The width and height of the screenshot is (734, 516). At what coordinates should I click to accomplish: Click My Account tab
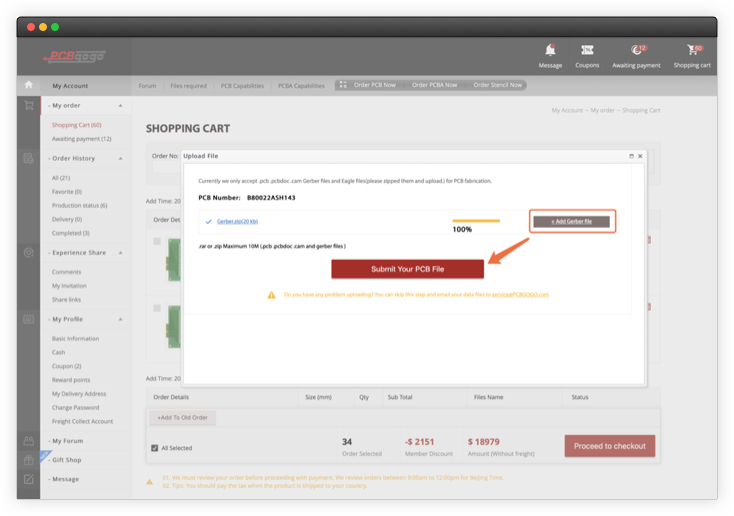click(70, 86)
